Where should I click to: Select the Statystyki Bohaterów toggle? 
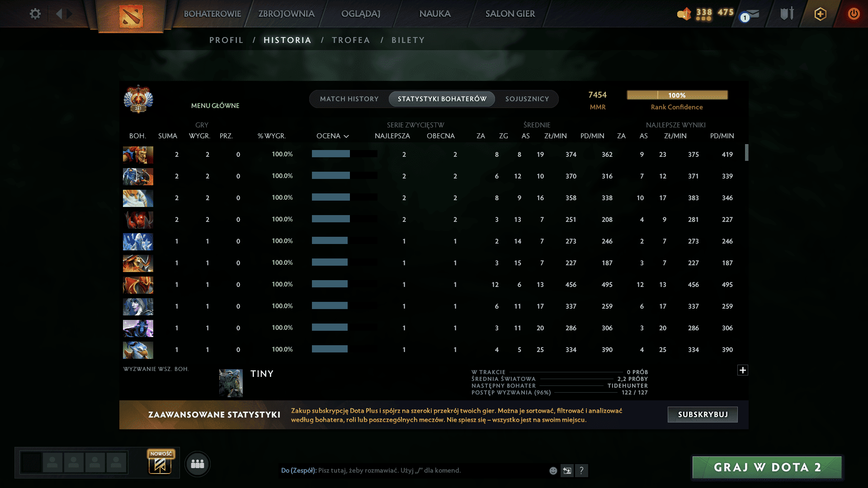point(442,99)
